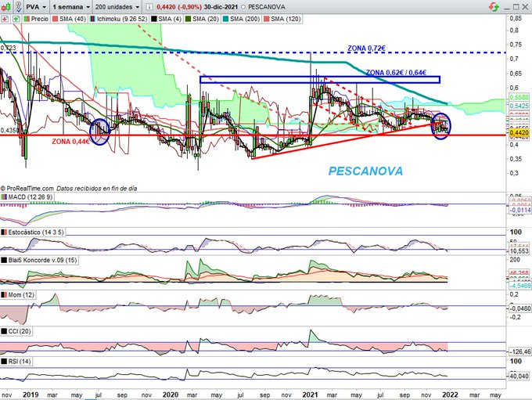
Task: Click the Precio green-red color swatch
Action: tap(27, 19)
